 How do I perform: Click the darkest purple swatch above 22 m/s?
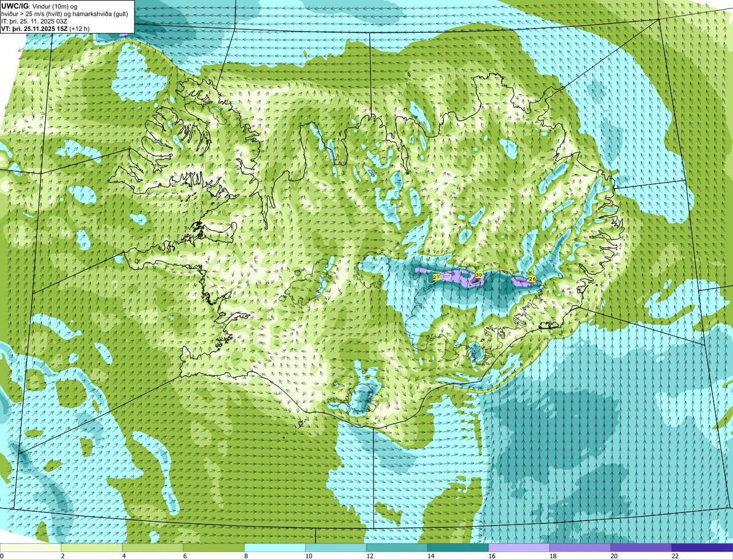pyautogui.click(x=702, y=547)
